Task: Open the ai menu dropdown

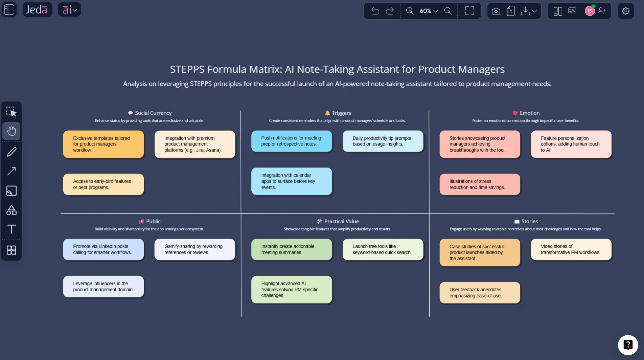Action: [69, 9]
